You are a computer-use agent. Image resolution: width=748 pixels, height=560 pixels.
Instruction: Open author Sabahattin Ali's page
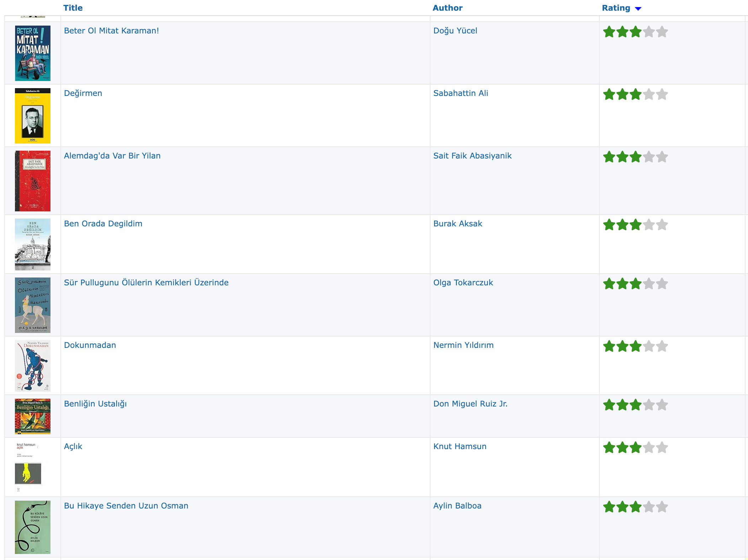click(460, 93)
